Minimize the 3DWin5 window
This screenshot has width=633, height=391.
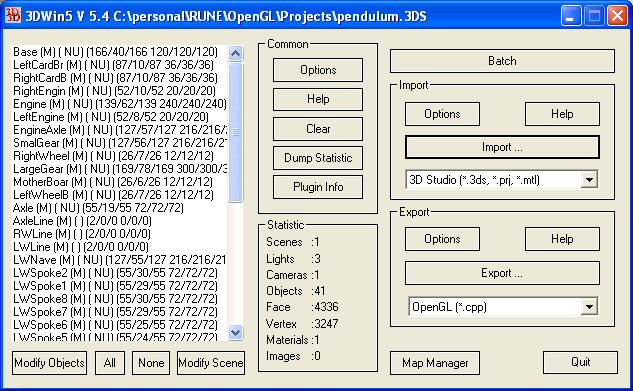pyautogui.click(x=570, y=16)
